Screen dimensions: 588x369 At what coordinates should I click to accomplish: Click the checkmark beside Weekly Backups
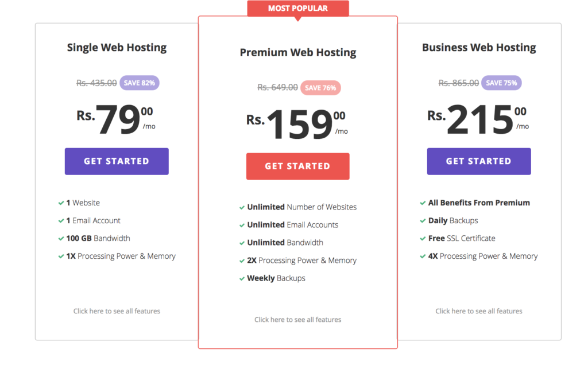pyautogui.click(x=242, y=279)
